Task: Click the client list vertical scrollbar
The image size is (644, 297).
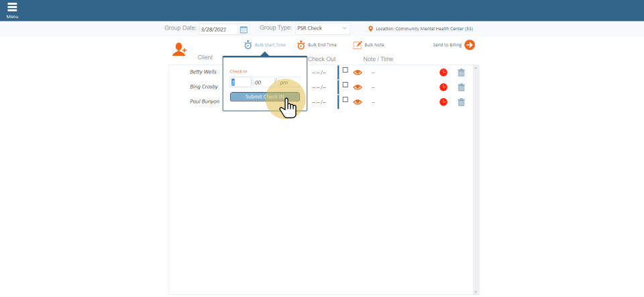Action: click(476, 179)
